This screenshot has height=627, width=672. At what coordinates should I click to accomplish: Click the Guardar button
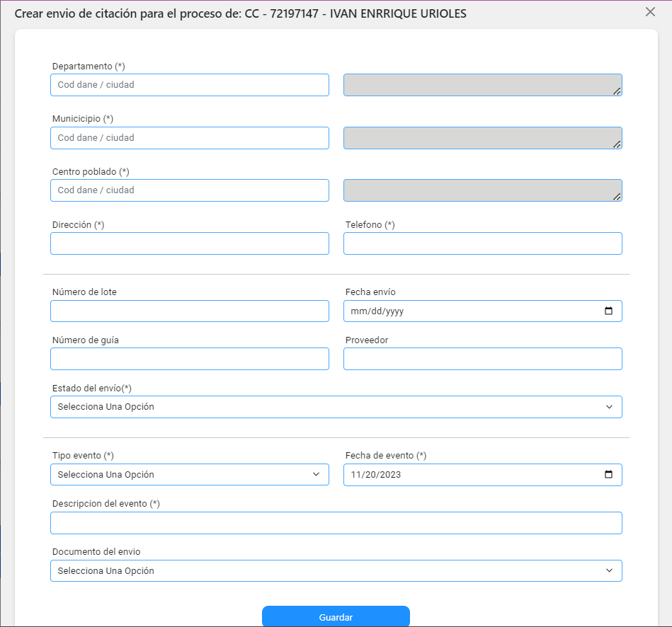pos(336,616)
